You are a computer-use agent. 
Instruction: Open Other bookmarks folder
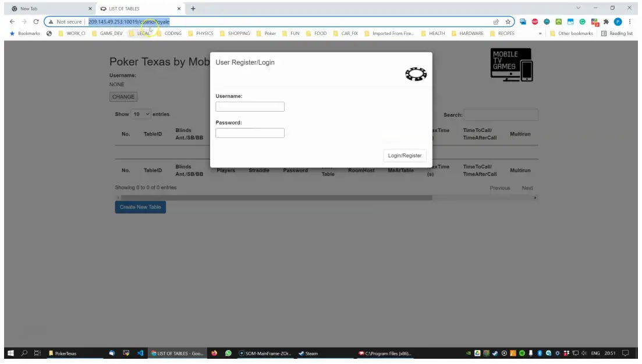pyautogui.click(x=571, y=34)
